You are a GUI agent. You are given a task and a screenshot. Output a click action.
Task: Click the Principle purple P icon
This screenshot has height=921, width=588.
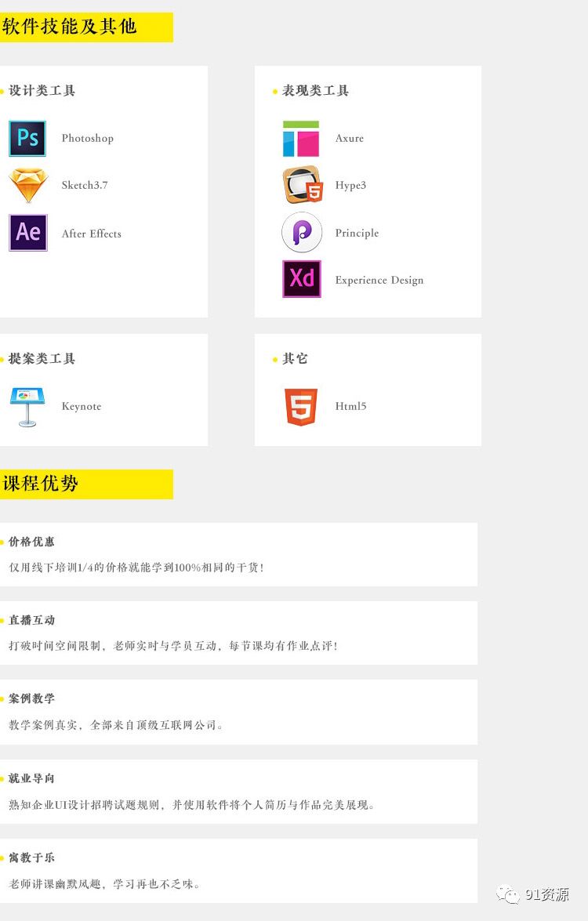click(302, 233)
